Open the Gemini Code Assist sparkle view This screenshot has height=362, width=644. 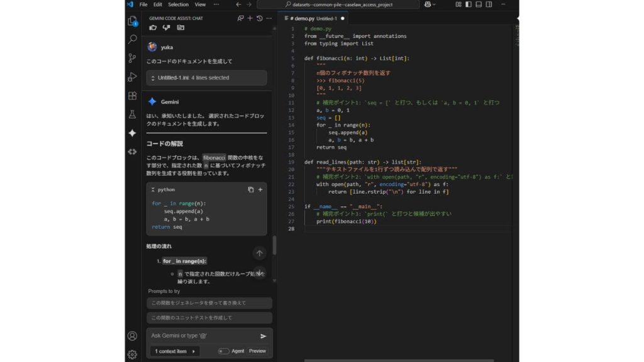132,133
